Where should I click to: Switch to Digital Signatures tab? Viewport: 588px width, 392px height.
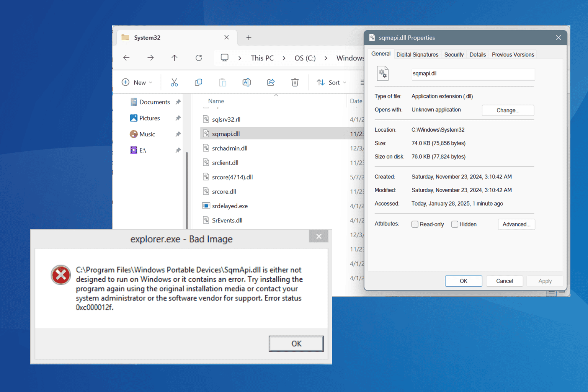[417, 55]
